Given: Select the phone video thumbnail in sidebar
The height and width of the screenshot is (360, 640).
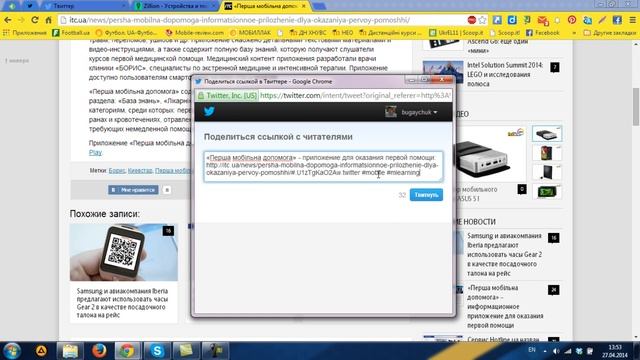Looking at the screenshot, I should [x=547, y=153].
